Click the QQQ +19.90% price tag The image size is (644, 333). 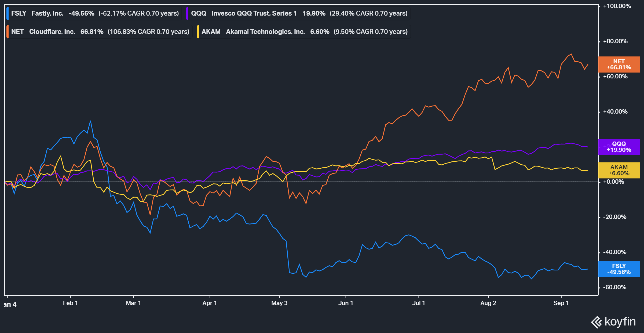tap(619, 147)
